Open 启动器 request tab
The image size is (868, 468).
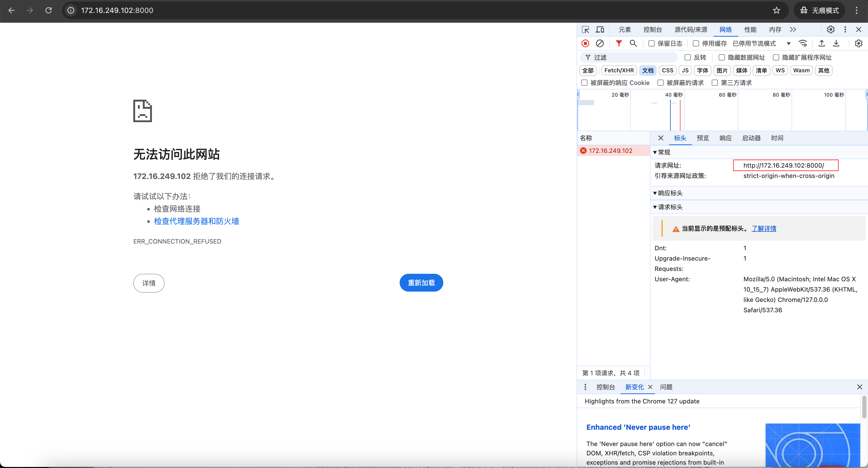(x=751, y=138)
